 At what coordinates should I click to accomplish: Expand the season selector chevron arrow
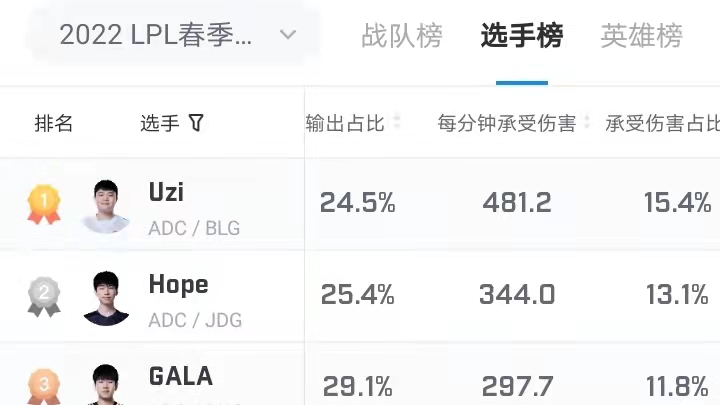288,34
